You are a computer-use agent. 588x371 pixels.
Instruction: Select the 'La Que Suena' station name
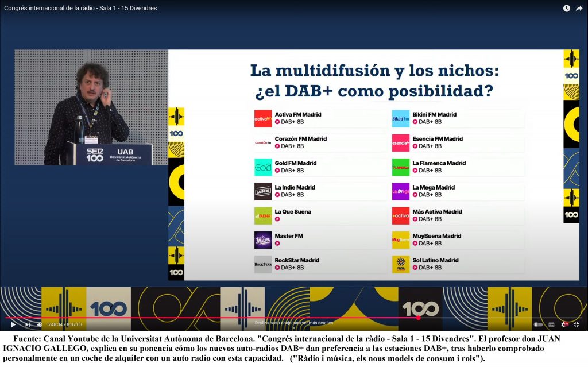293,211
